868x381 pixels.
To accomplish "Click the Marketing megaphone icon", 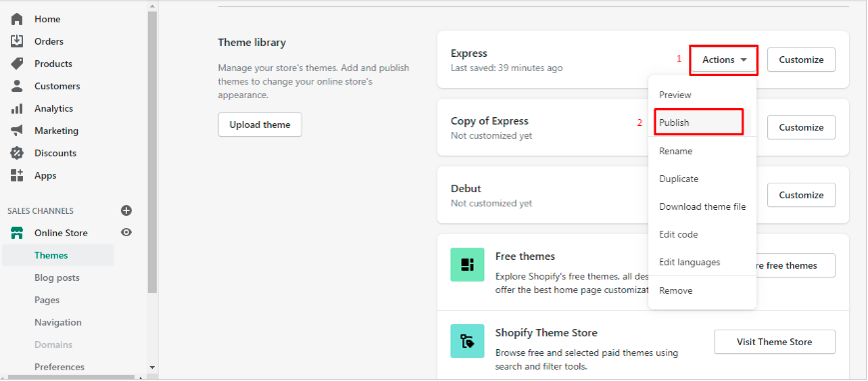I will pos(17,131).
